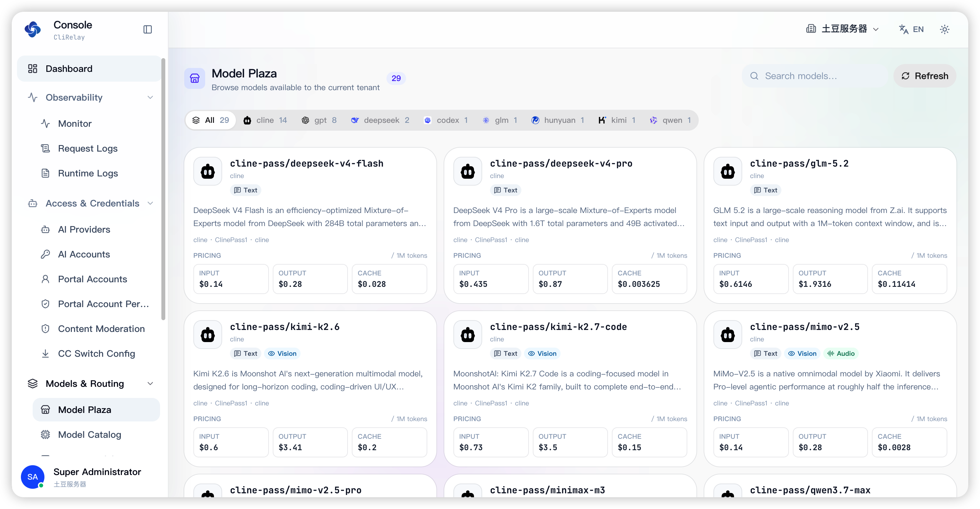Click the deepseek-v4-pro model icon
The width and height of the screenshot is (980, 509).
coord(467,171)
